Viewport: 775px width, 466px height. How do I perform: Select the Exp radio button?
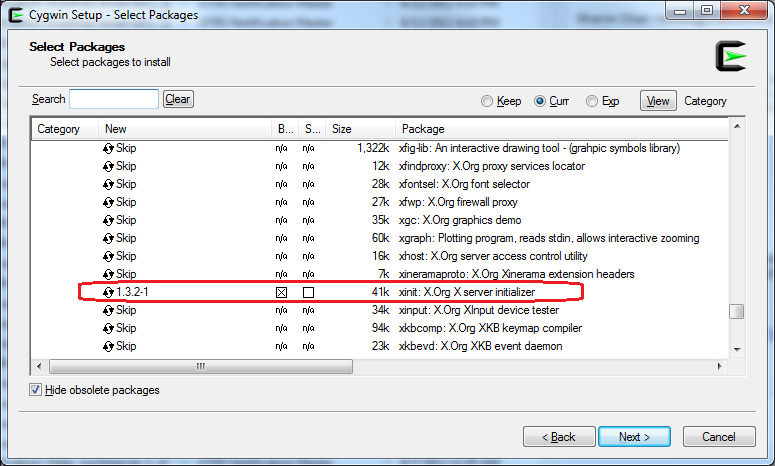592,101
